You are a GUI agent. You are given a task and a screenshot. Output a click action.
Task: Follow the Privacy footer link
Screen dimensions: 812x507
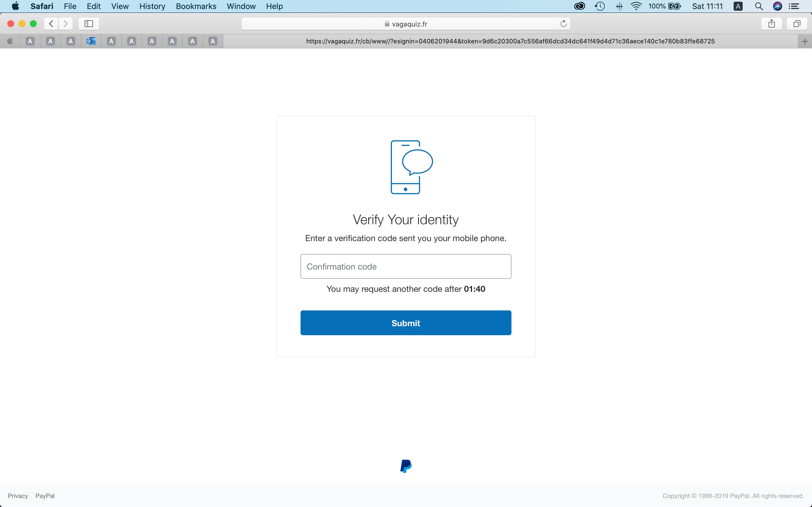tap(18, 496)
